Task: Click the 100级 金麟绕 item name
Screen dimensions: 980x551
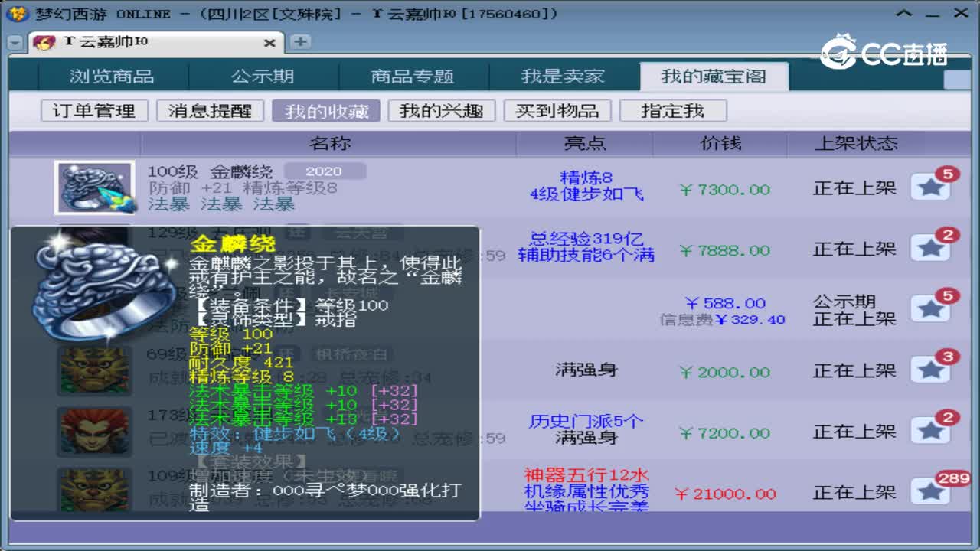Action: click(x=211, y=172)
